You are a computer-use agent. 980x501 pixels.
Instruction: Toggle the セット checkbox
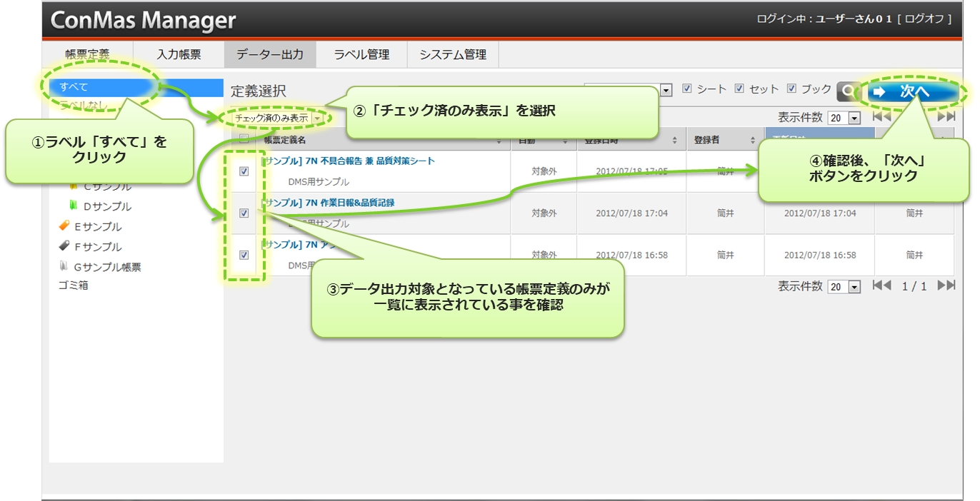click(739, 89)
